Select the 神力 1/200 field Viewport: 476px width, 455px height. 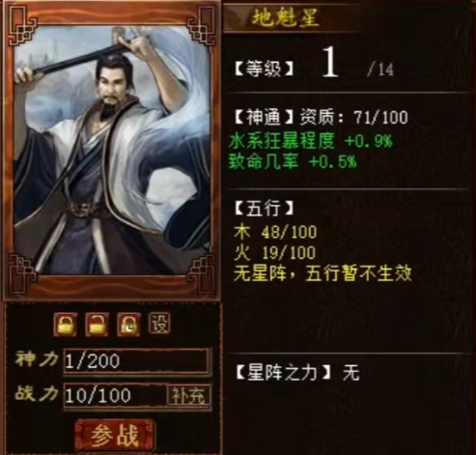(x=138, y=361)
